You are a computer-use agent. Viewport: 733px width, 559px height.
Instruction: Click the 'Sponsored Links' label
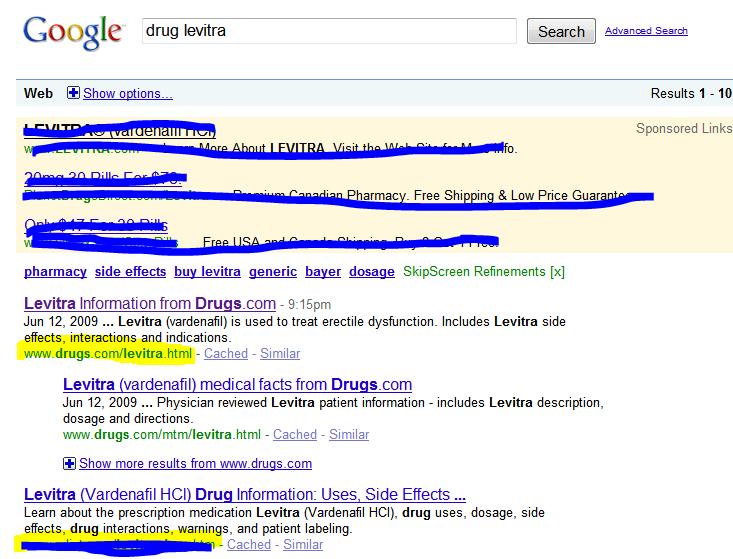(x=684, y=129)
